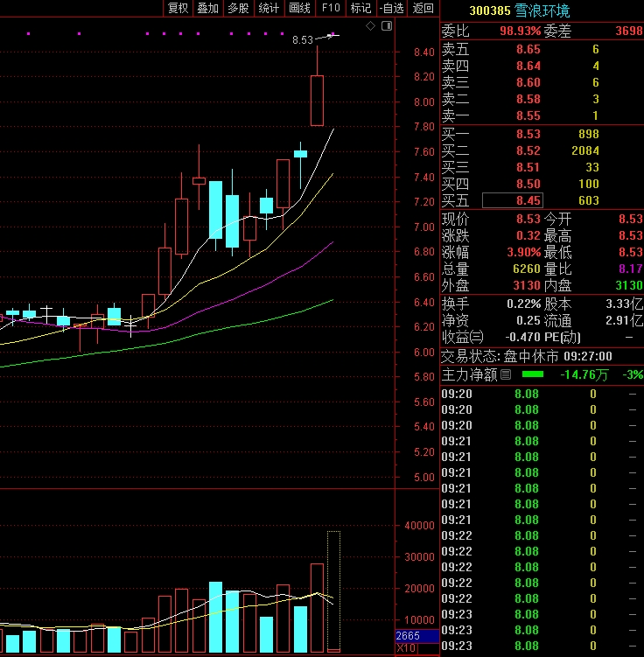Click the 2665 volume value box
The image size is (644, 657).
416,636
